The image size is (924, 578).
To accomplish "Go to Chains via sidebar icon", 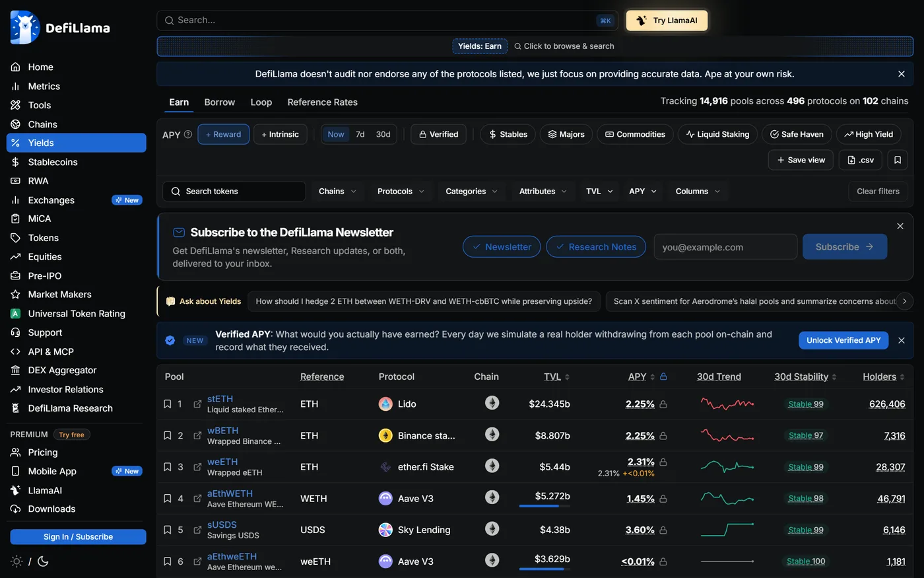I will [16, 124].
